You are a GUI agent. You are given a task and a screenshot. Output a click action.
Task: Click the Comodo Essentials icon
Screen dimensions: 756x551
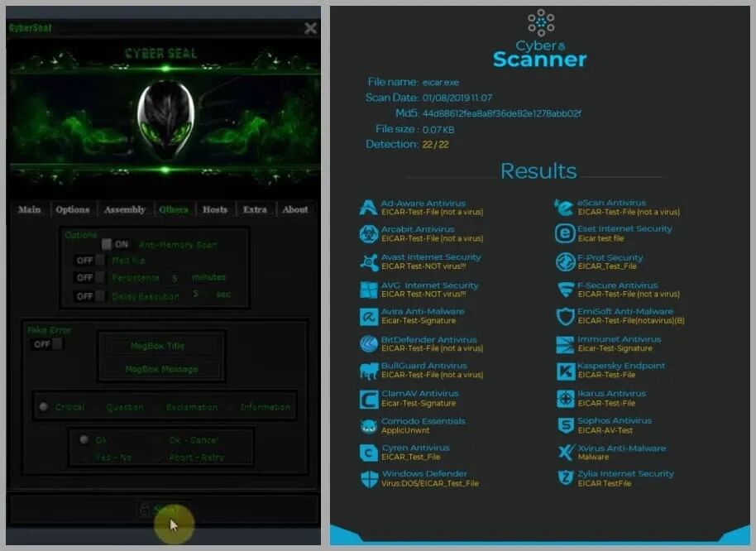pyautogui.click(x=369, y=426)
